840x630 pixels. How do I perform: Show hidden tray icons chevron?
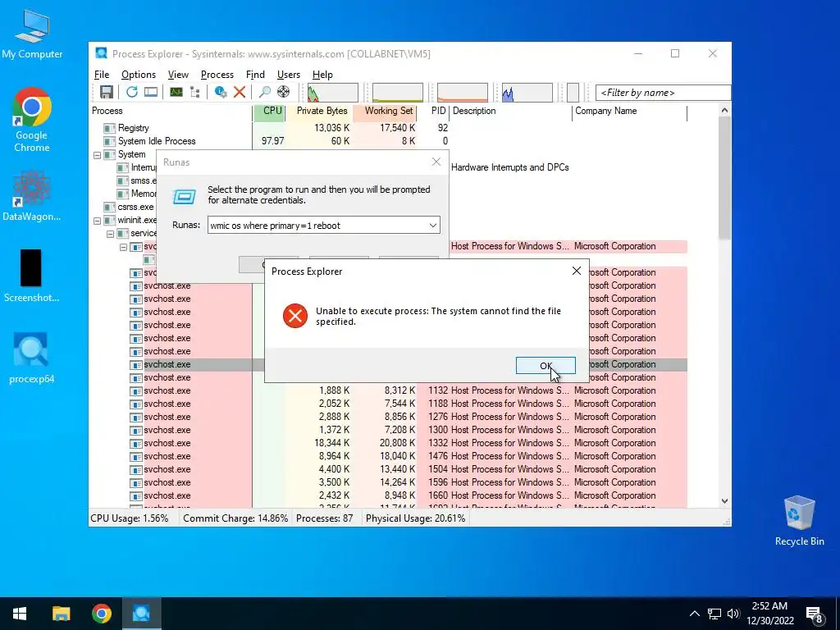click(x=694, y=614)
